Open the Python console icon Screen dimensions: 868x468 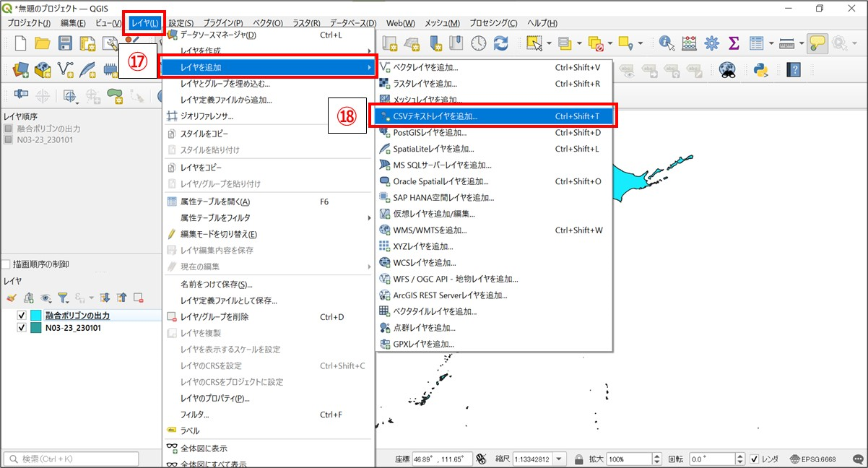[x=760, y=70]
